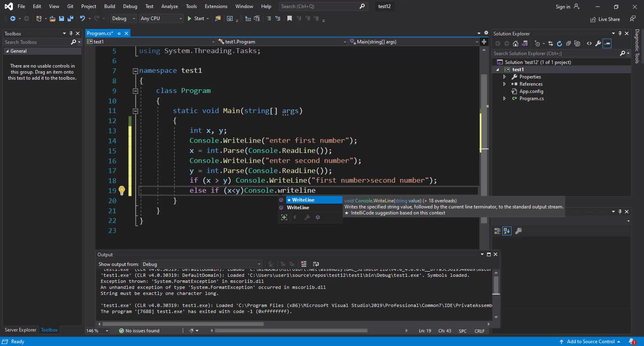Click the Refresh icon in Solution Explorer

[559, 43]
